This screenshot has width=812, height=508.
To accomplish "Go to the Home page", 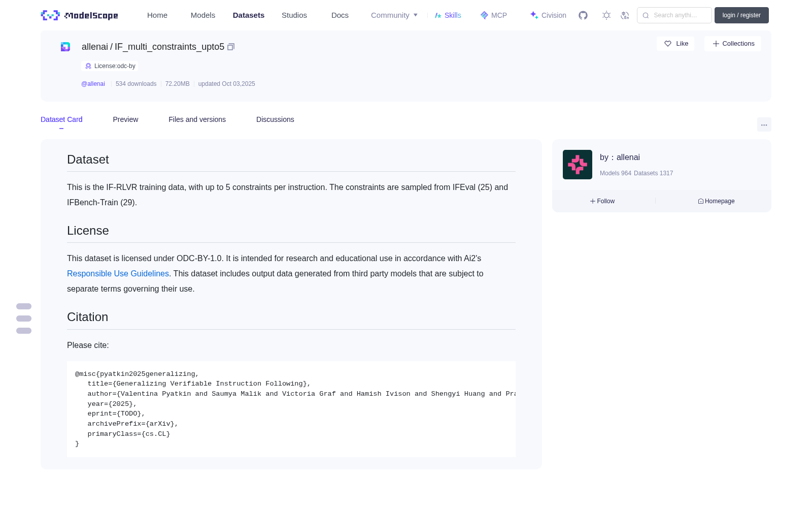I will pyautogui.click(x=157, y=15).
